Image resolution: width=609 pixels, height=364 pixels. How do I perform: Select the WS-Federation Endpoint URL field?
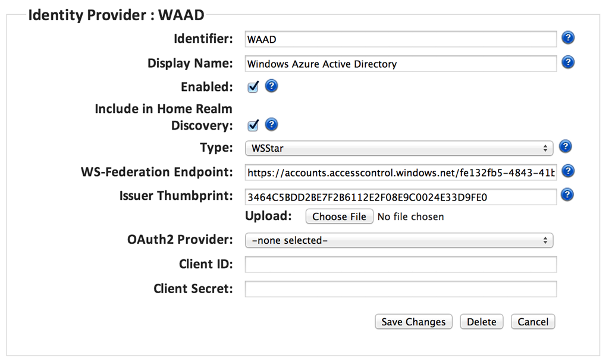pos(401,172)
